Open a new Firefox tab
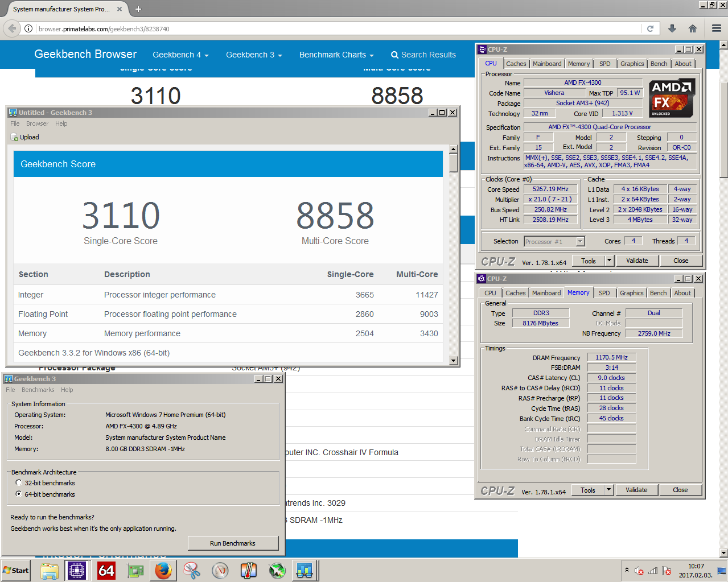Screen dimensions: 728x582 138,9
